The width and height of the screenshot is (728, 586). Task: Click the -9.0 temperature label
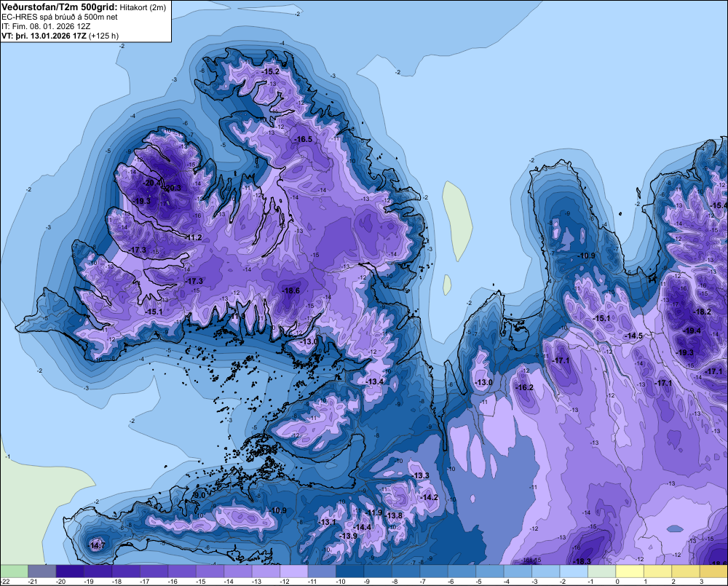(199, 496)
